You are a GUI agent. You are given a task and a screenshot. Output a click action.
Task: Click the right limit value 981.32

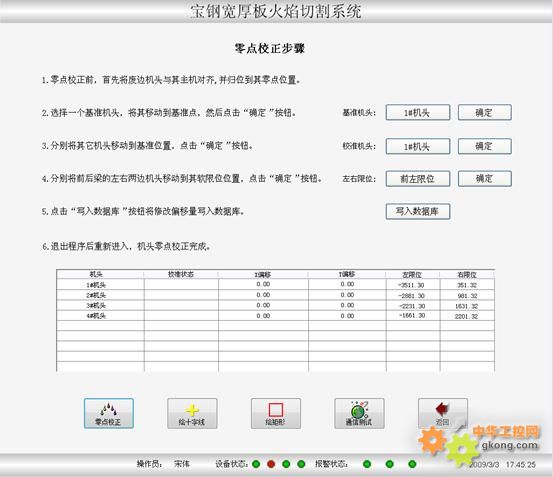(467, 295)
